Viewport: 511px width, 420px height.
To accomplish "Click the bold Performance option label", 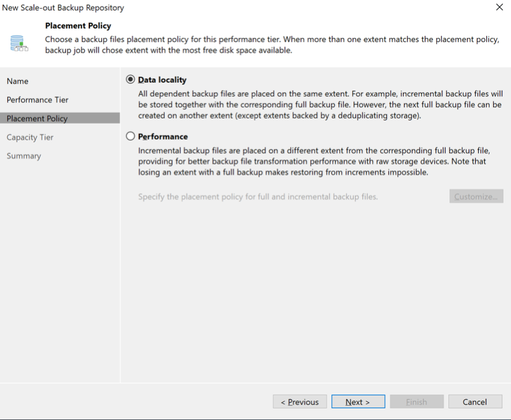I will click(x=163, y=136).
